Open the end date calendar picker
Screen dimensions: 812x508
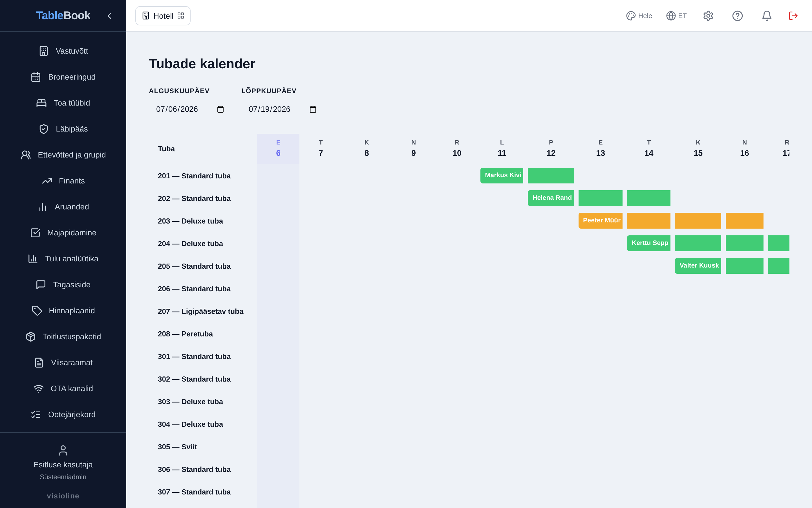click(313, 109)
